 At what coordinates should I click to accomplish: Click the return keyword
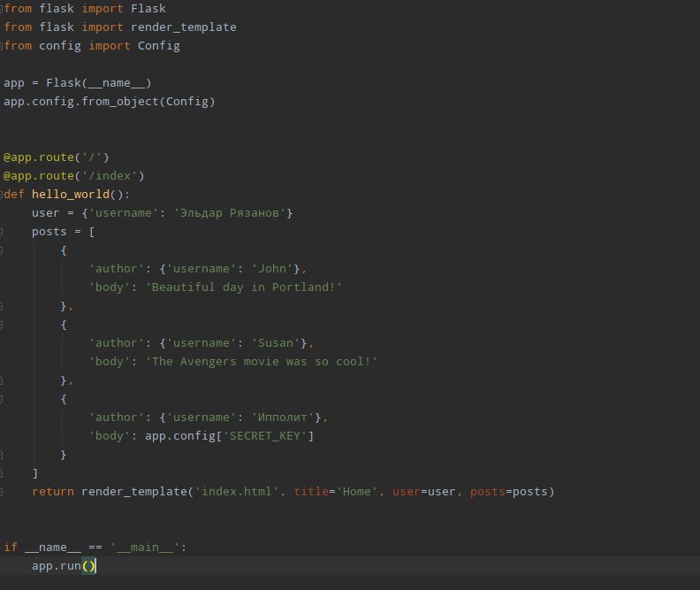[x=53, y=492]
